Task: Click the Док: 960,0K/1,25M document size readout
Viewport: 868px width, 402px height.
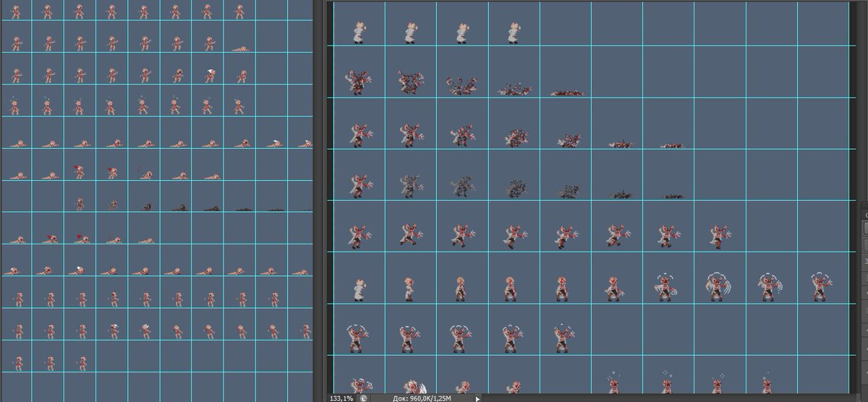Action: click(x=422, y=398)
